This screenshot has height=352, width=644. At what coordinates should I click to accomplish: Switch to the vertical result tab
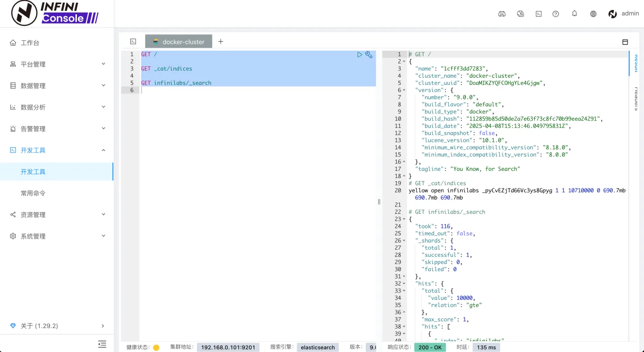click(x=636, y=63)
